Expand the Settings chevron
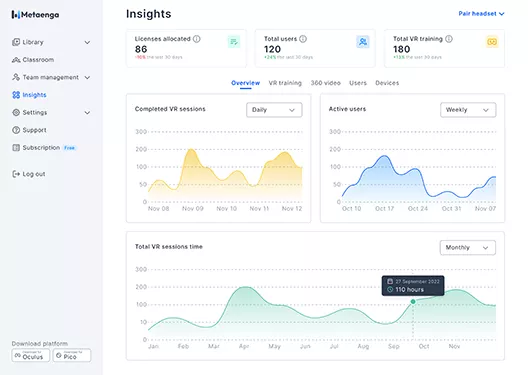The image size is (528, 375). coord(87,112)
